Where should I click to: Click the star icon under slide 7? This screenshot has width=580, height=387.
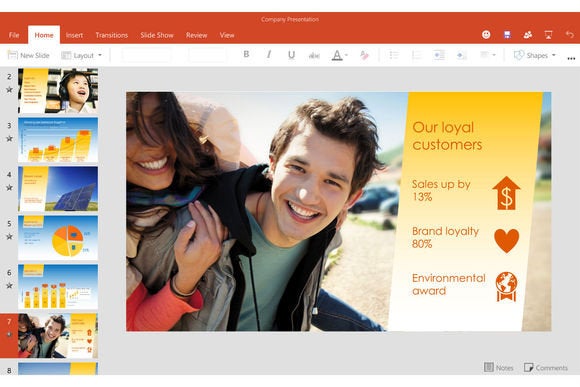pos(9,334)
